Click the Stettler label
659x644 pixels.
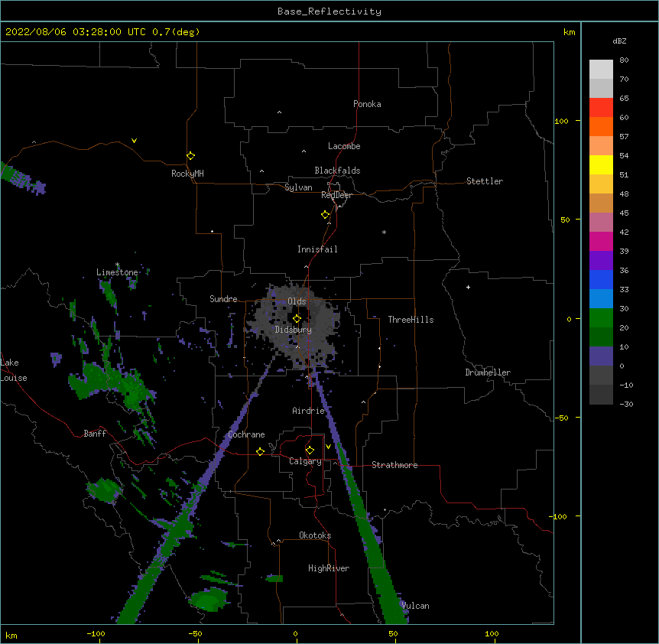(x=485, y=181)
